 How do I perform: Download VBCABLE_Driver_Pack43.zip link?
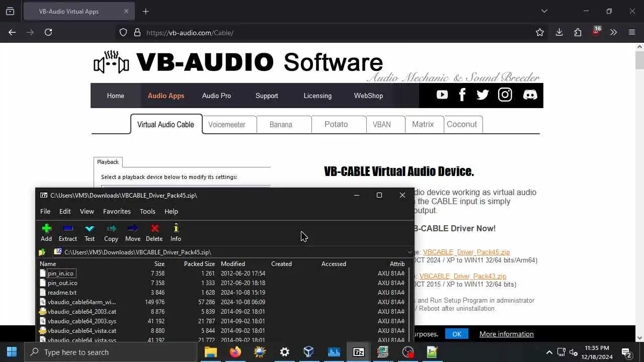tap(463, 277)
